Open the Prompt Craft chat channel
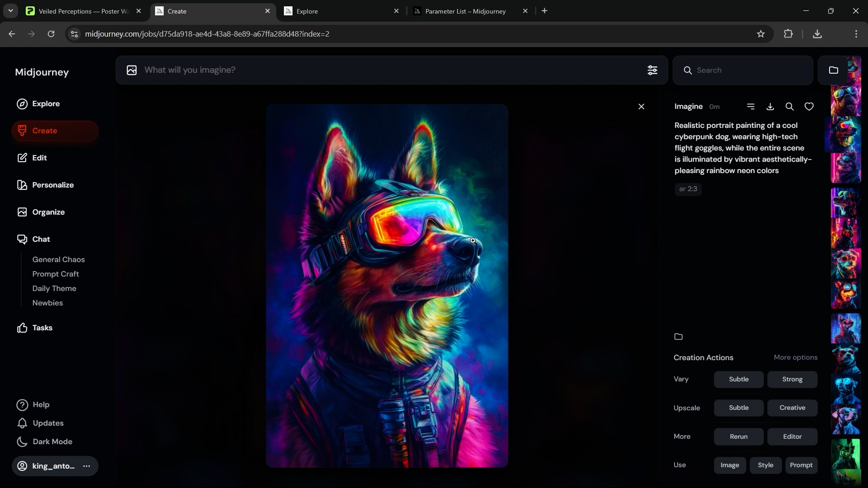This screenshot has height=488, width=868. pos(56,274)
